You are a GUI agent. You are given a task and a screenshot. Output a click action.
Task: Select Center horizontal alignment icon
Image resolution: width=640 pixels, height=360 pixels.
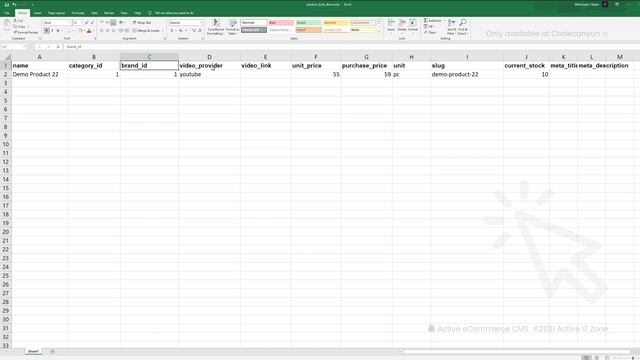point(107,31)
